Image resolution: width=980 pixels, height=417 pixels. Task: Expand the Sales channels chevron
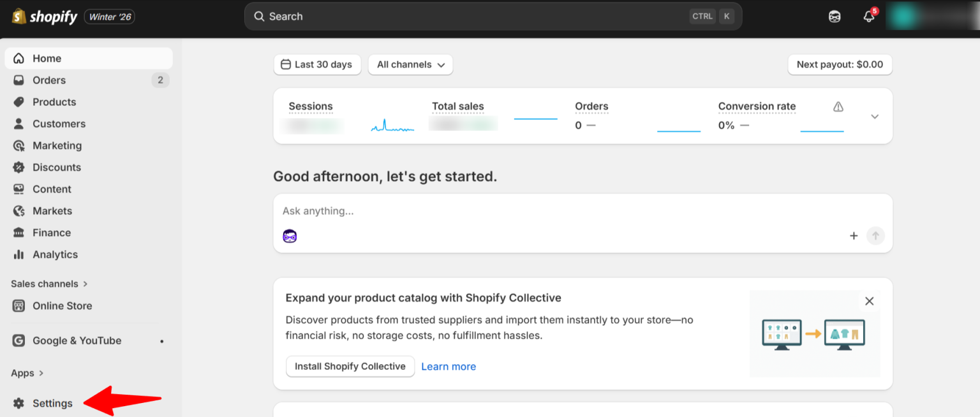pyautogui.click(x=85, y=284)
